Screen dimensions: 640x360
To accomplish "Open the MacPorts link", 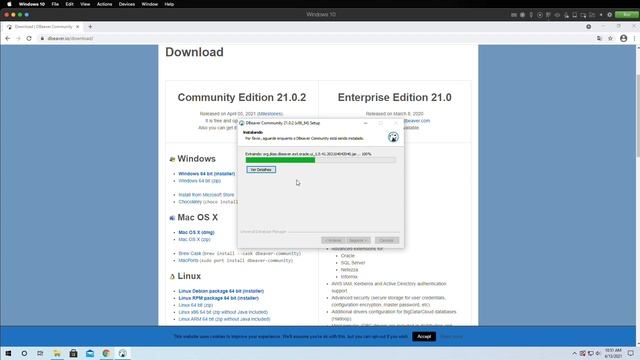I will [x=188, y=260].
